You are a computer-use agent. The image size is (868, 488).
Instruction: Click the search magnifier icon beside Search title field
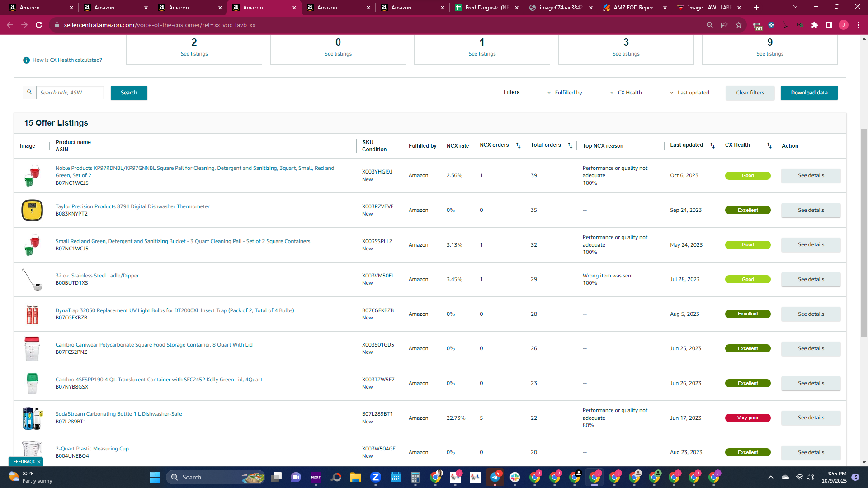point(29,92)
